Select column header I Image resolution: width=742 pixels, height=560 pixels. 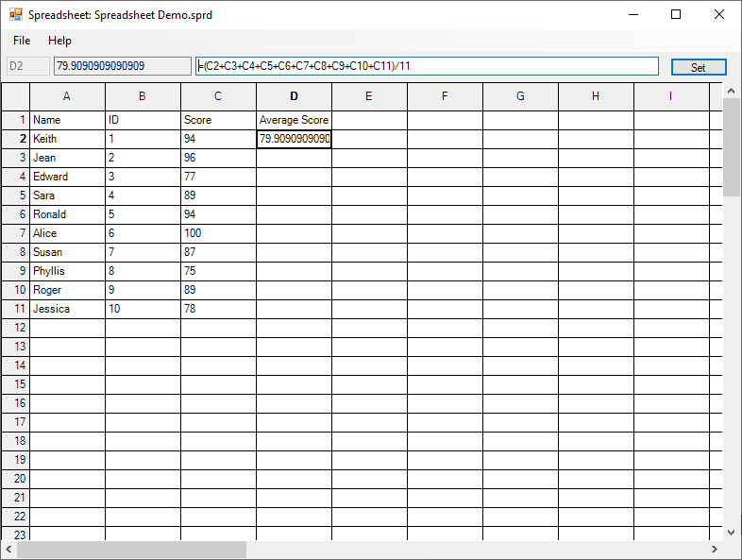(x=671, y=96)
